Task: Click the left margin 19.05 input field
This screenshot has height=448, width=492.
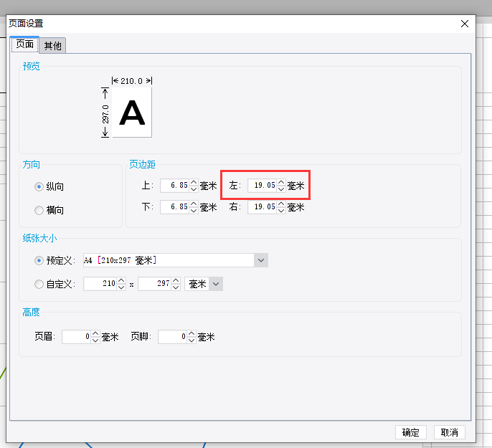Action: click(262, 186)
